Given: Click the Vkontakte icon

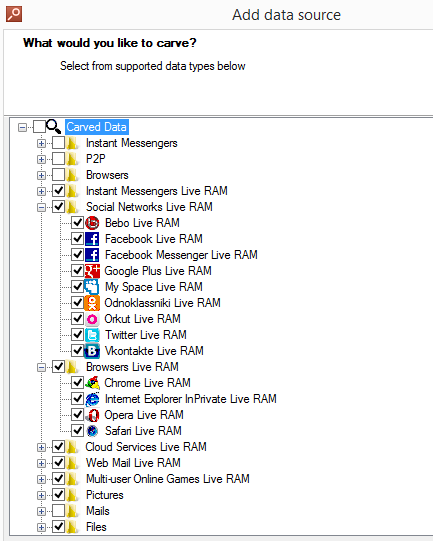Looking at the screenshot, I should point(92,351).
